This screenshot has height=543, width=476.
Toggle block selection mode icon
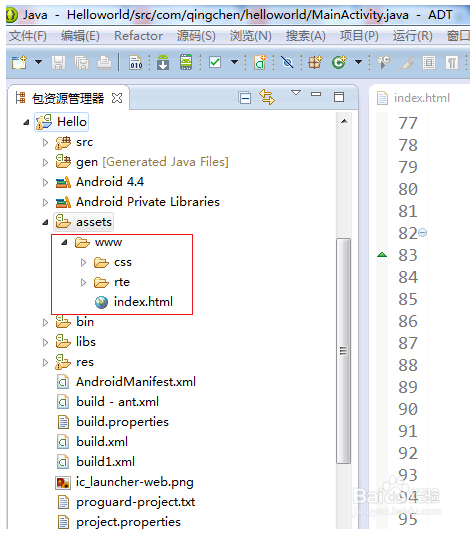click(x=429, y=63)
